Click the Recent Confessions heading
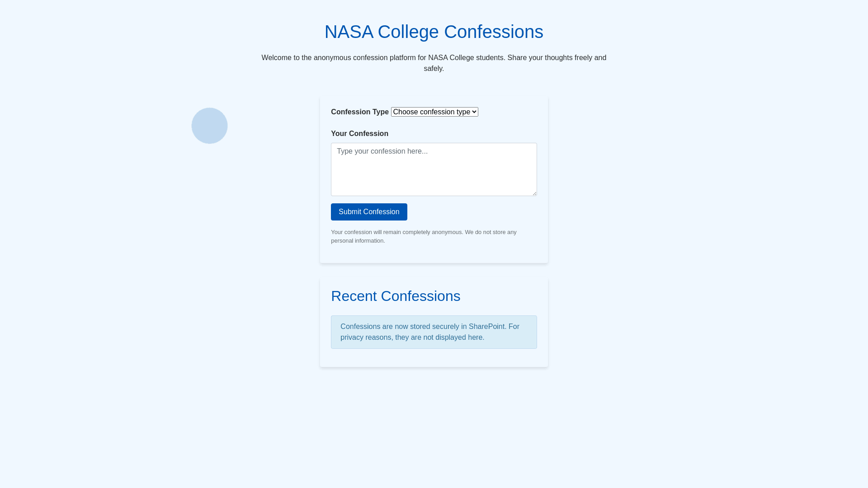 point(396,296)
